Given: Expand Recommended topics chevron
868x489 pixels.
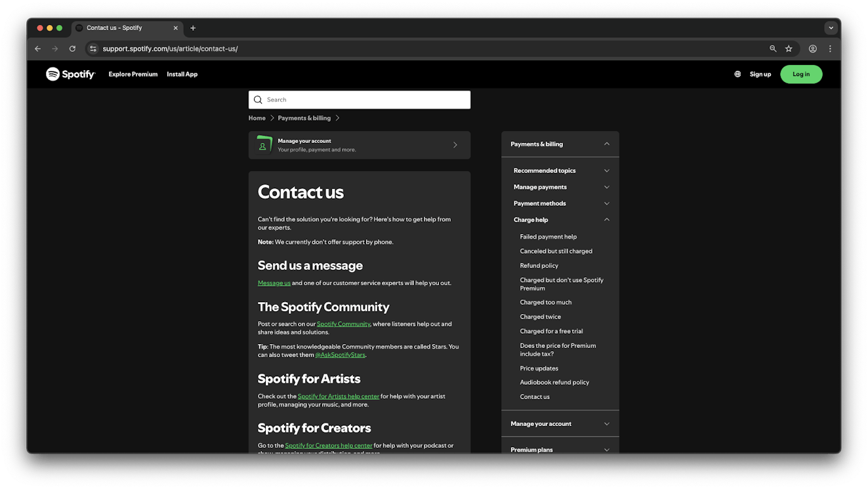Looking at the screenshot, I should (606, 170).
